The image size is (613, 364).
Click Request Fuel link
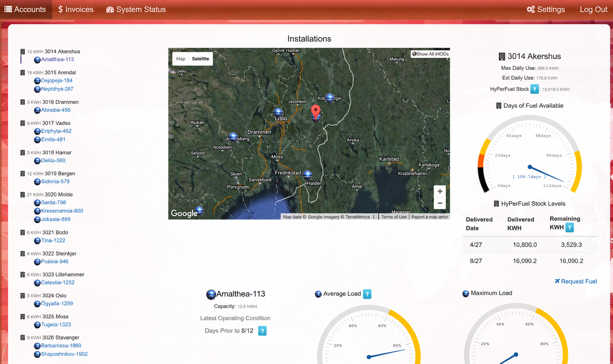[x=576, y=281]
